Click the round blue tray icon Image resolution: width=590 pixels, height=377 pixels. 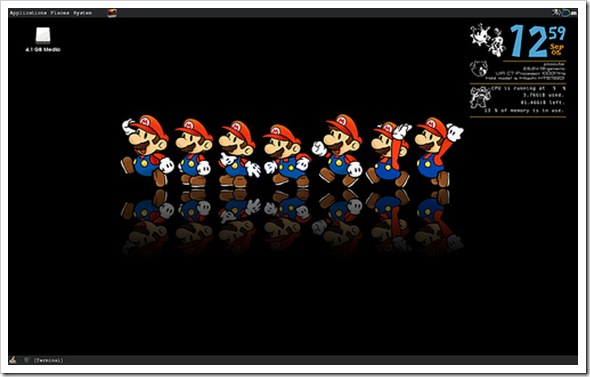pyautogui.click(x=565, y=13)
